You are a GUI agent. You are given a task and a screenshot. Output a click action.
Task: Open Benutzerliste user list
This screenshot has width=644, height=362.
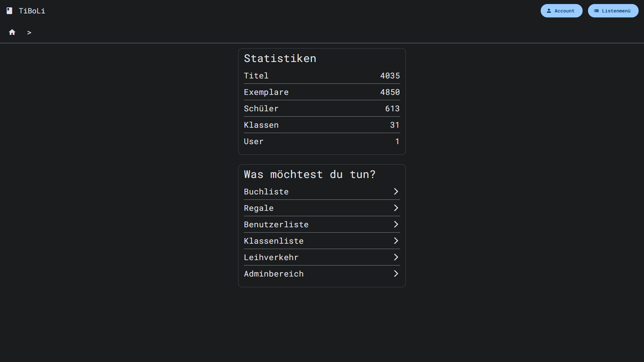pos(276,225)
